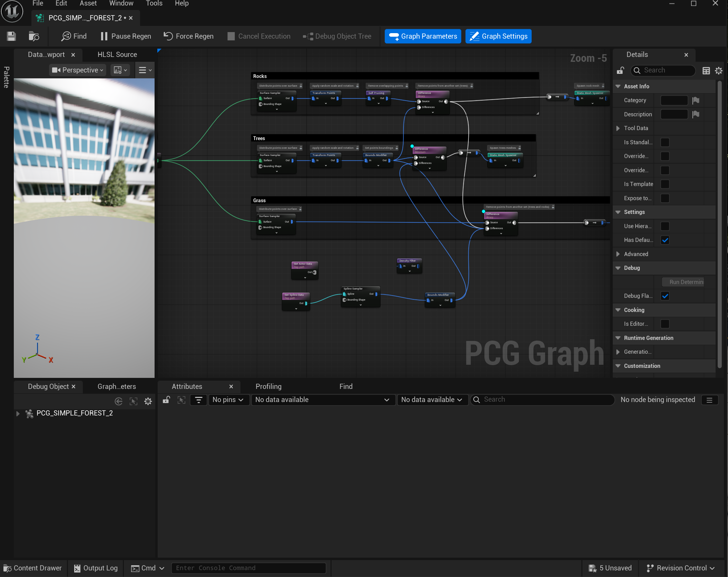
Task: Enable the Is Template checkbox
Action: pos(665,184)
